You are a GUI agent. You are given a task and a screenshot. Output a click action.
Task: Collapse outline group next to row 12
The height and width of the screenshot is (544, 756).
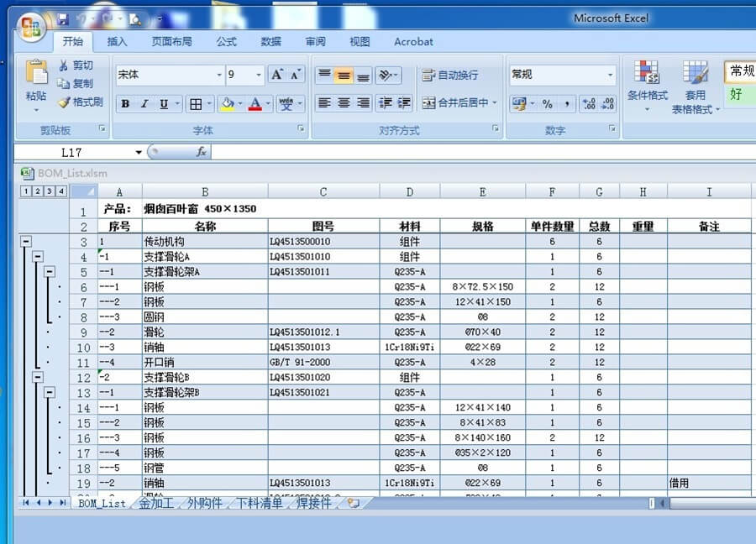coord(38,378)
